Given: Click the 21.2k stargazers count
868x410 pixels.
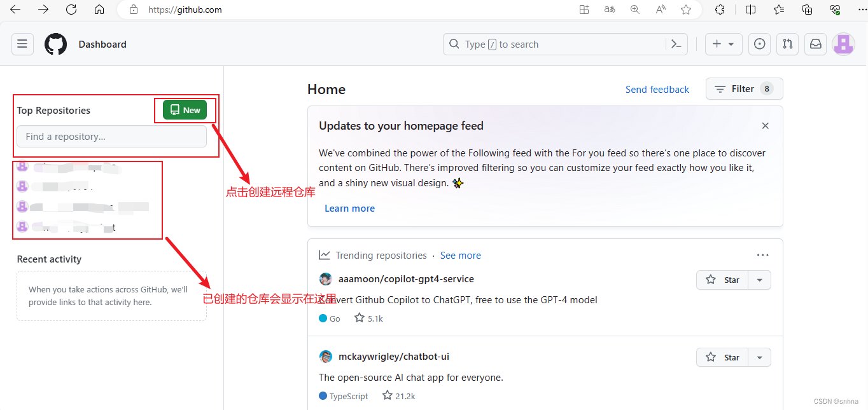Looking at the screenshot, I should point(399,396).
